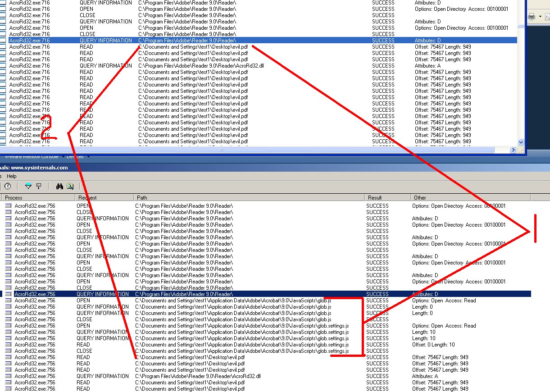Click the Path column header
The image size is (550, 392).
tap(250, 197)
